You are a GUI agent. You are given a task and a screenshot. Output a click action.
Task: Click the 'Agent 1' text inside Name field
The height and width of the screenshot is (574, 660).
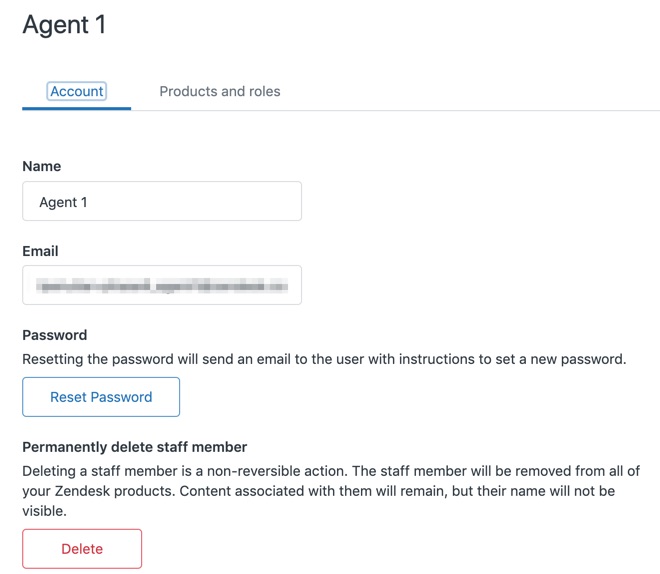pos(63,202)
